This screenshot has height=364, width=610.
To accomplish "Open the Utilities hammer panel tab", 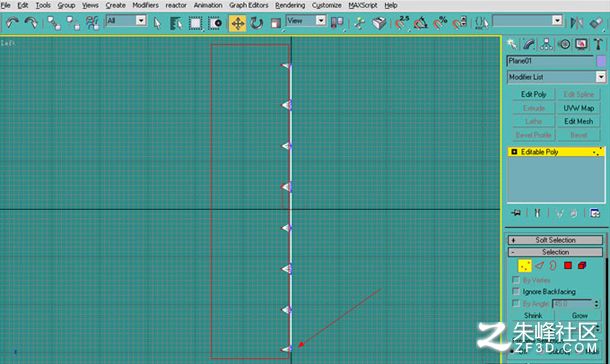I will click(598, 44).
